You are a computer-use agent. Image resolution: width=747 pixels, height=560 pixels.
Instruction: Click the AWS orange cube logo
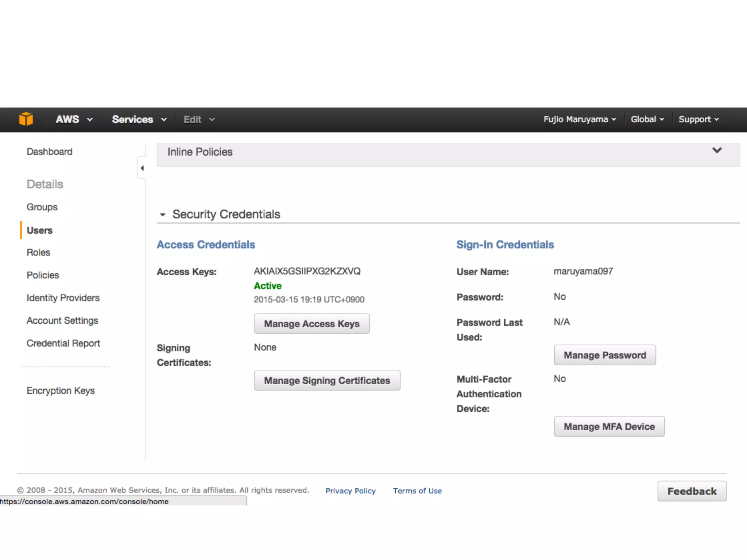tap(26, 119)
